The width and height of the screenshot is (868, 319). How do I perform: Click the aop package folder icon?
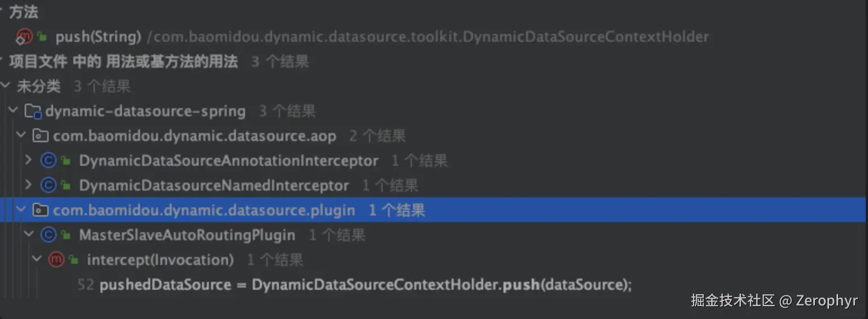pos(40,136)
